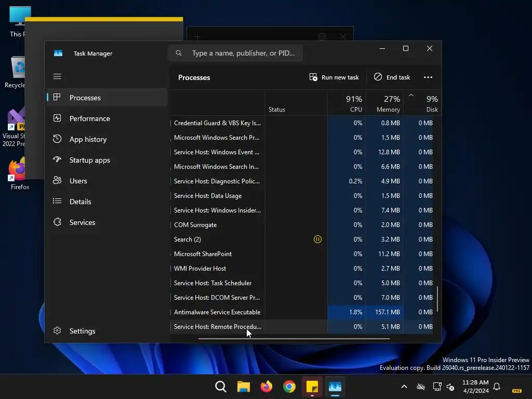Select Service Host: Remote Procedu... row
This screenshot has height=399, width=532.
click(301, 326)
